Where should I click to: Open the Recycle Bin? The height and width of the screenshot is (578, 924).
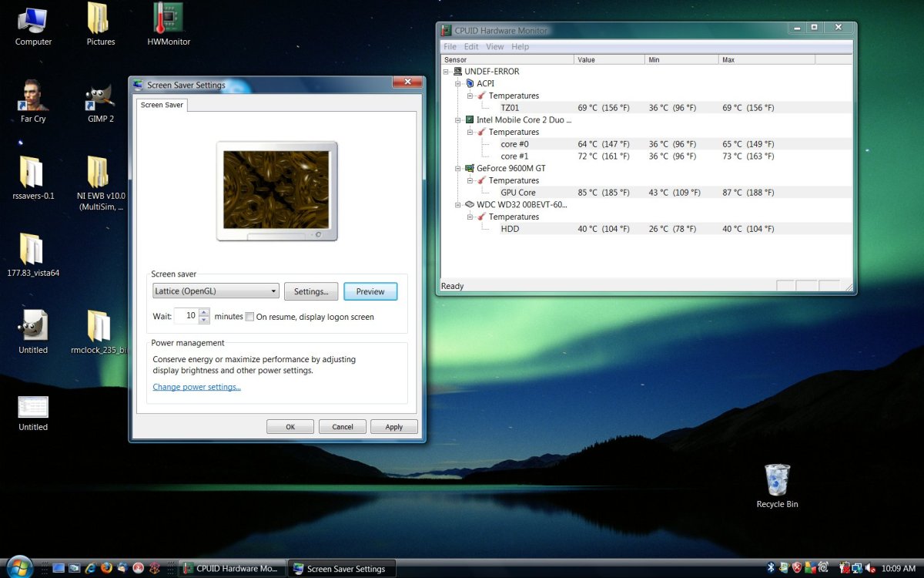click(777, 480)
